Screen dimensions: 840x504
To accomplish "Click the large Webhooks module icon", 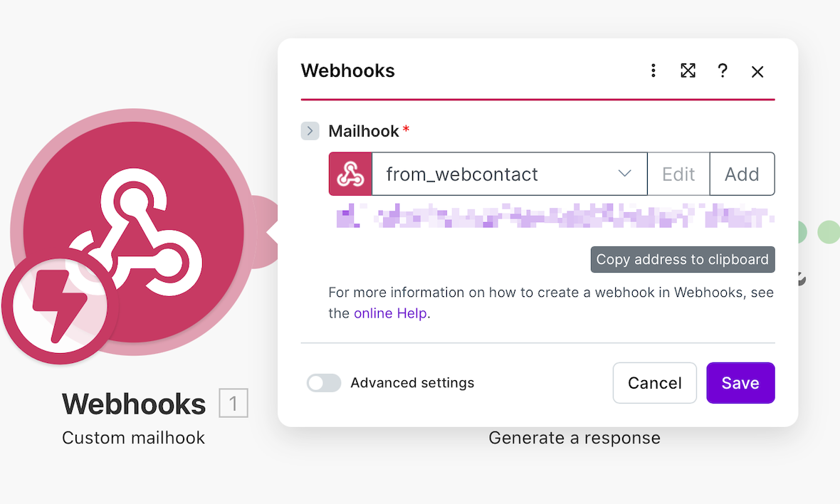I will coord(133,232).
